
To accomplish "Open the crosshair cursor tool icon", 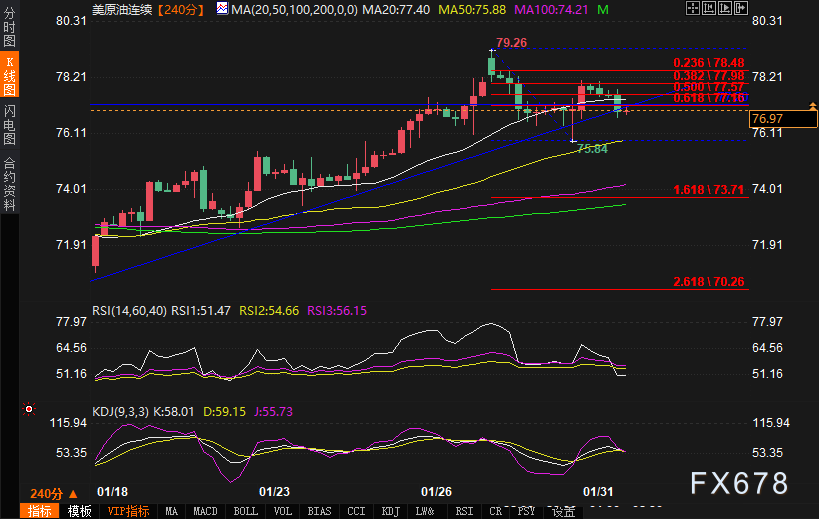I will coord(693,8).
